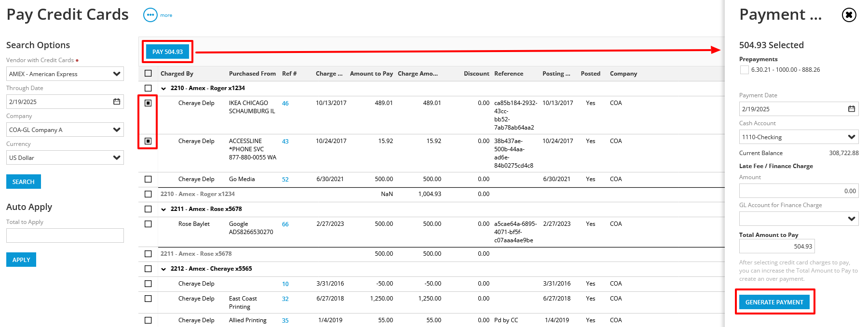The image size is (868, 327).
Task: Check the 2212 - Amex - Cheraye x5565 group checkbox
Action: point(148,269)
